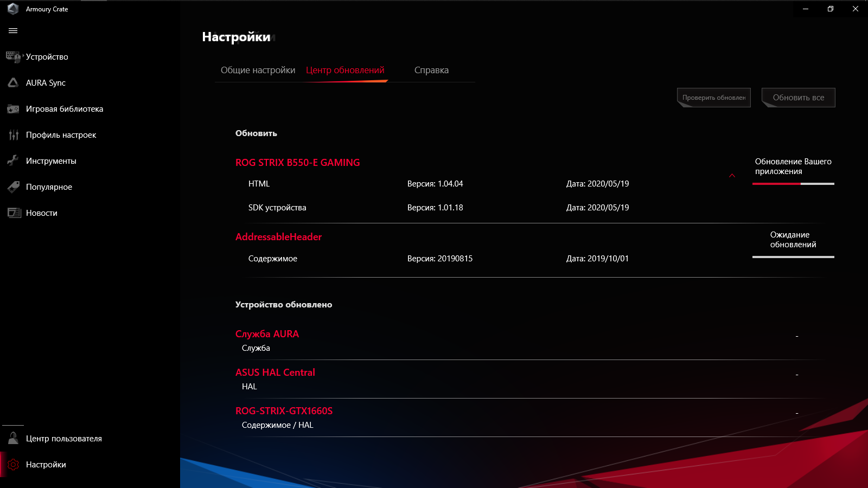This screenshot has width=868, height=488.
Task: Click the Устройство обновлено section title
Action: tap(284, 305)
